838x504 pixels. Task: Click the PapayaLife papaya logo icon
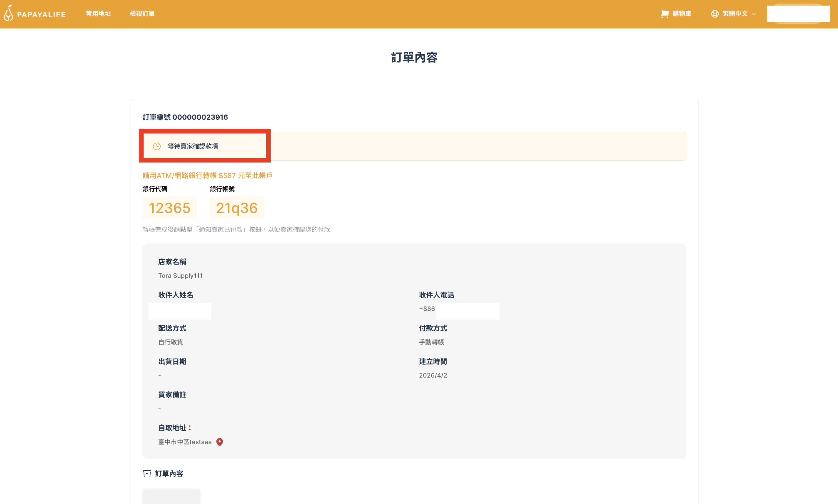point(8,13)
